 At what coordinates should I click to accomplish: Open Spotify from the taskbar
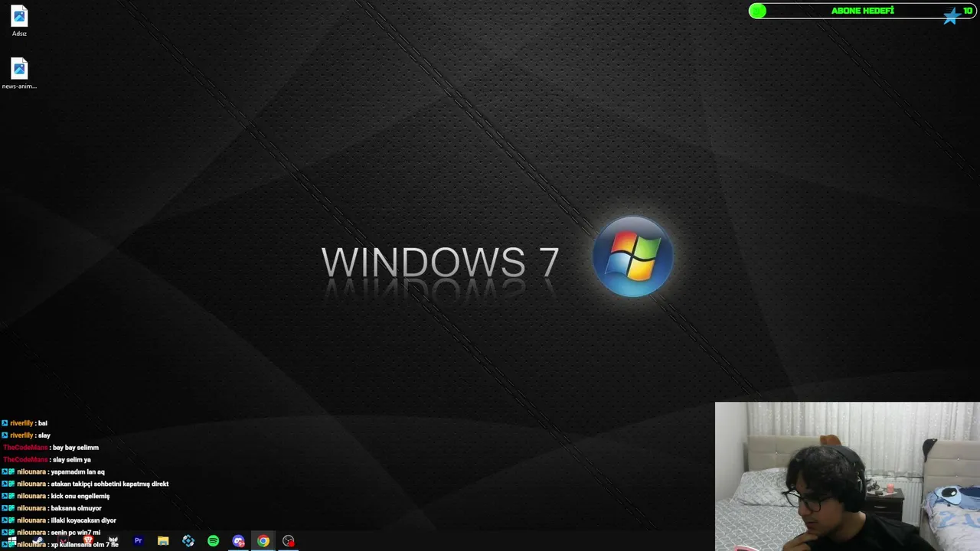[x=213, y=540]
